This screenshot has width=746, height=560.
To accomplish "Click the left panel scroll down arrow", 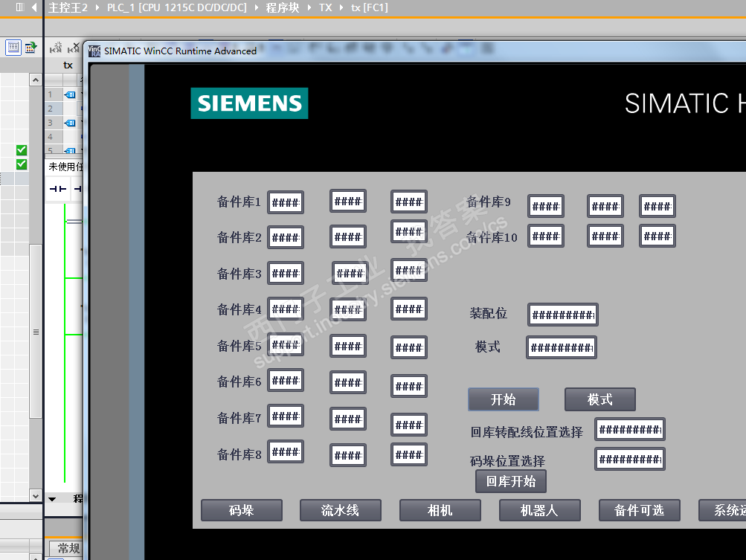I will pos(36,496).
